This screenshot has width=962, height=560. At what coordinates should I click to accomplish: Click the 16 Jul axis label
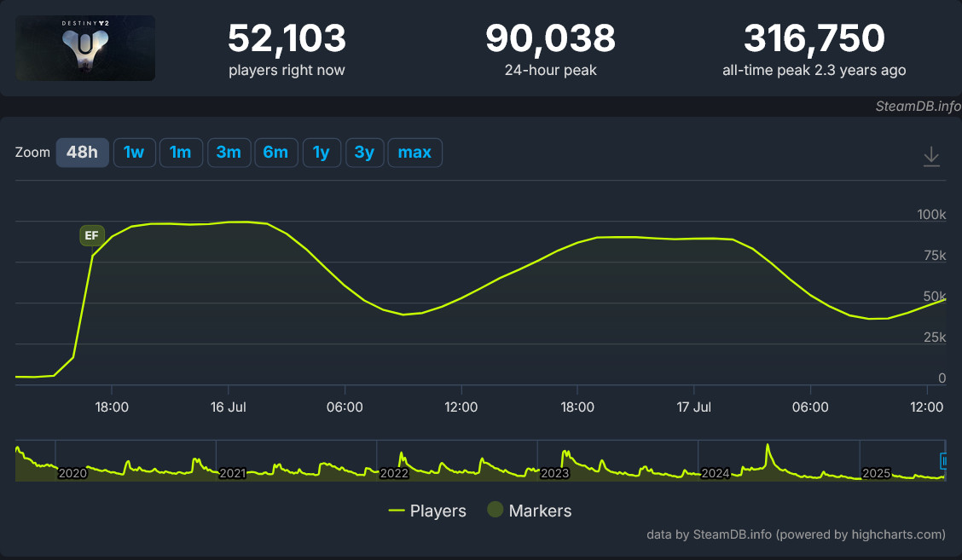[229, 407]
